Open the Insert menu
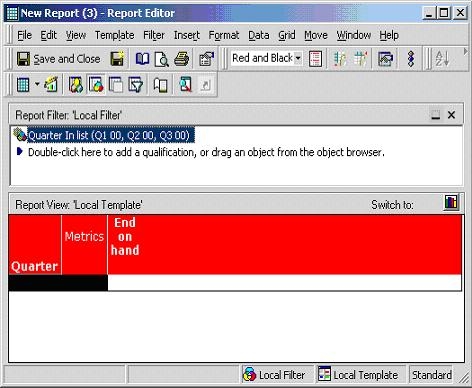Viewport: 472px width, 388px height. tap(187, 35)
